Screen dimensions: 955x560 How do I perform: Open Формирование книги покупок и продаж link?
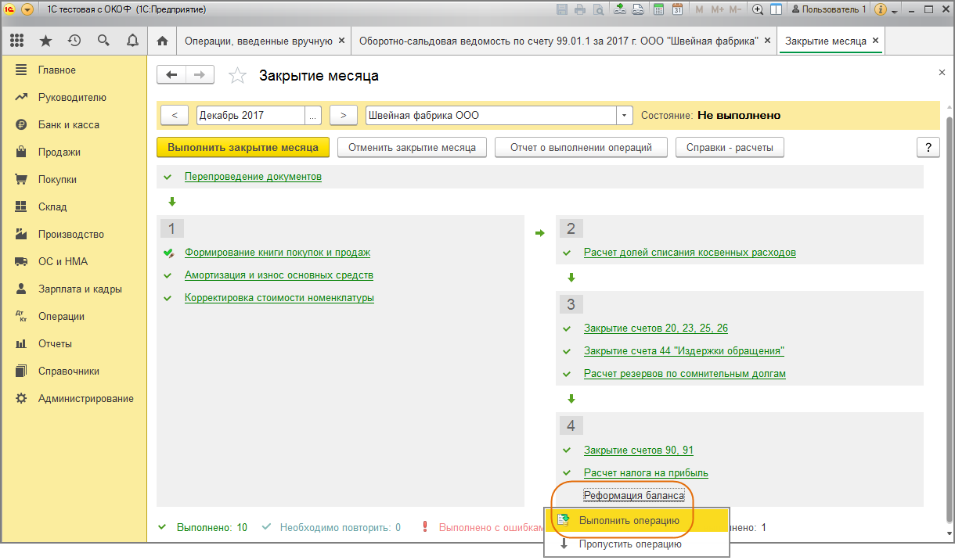(277, 253)
